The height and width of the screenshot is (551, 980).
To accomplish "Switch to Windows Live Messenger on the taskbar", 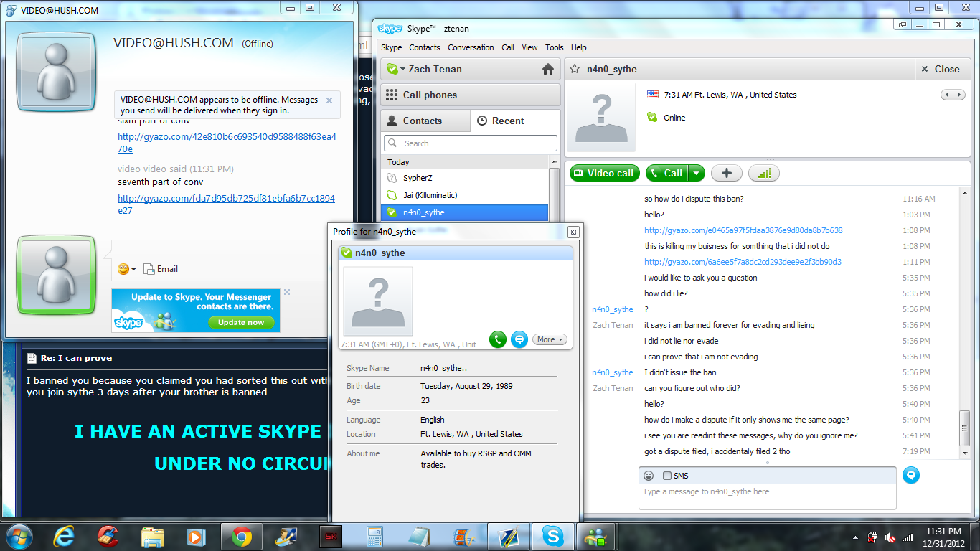I will pyautogui.click(x=597, y=537).
